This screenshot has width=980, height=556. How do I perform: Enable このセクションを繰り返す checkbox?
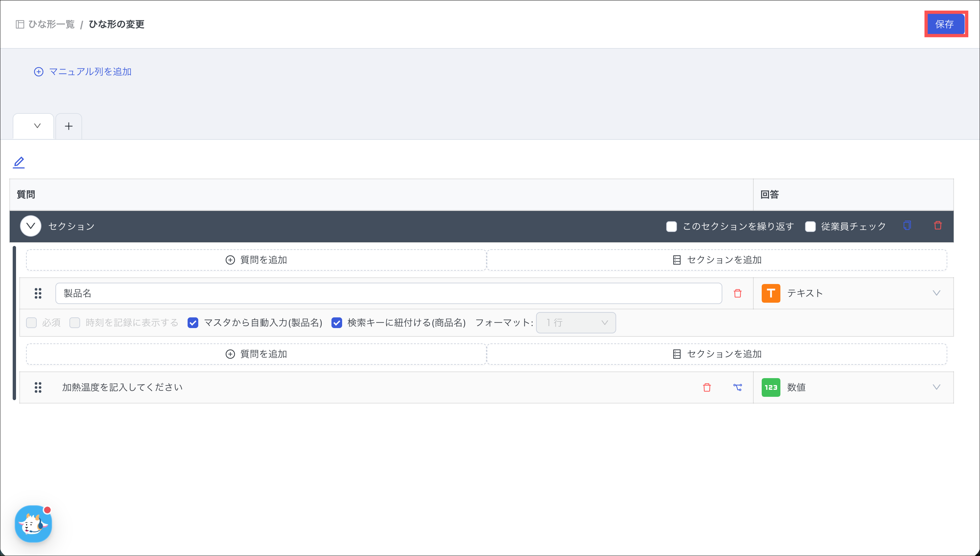[671, 227]
